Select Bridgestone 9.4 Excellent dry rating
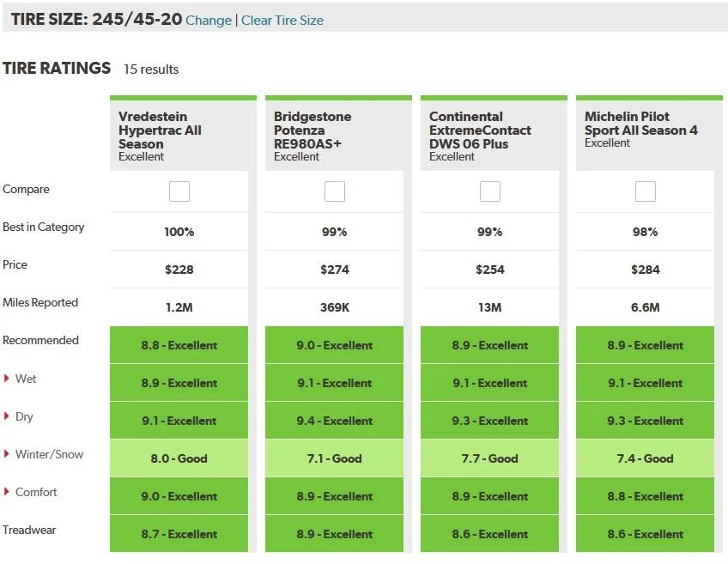Viewport: 728px width, 564px height. pyautogui.click(x=335, y=421)
